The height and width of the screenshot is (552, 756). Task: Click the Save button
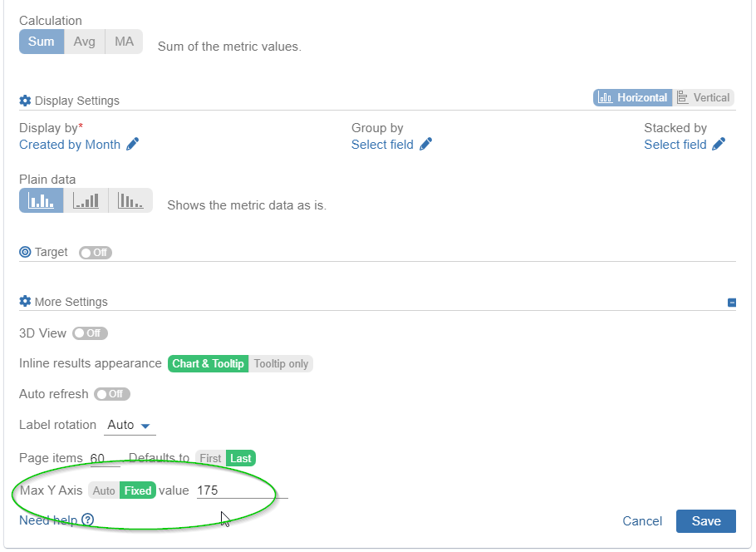coord(705,520)
